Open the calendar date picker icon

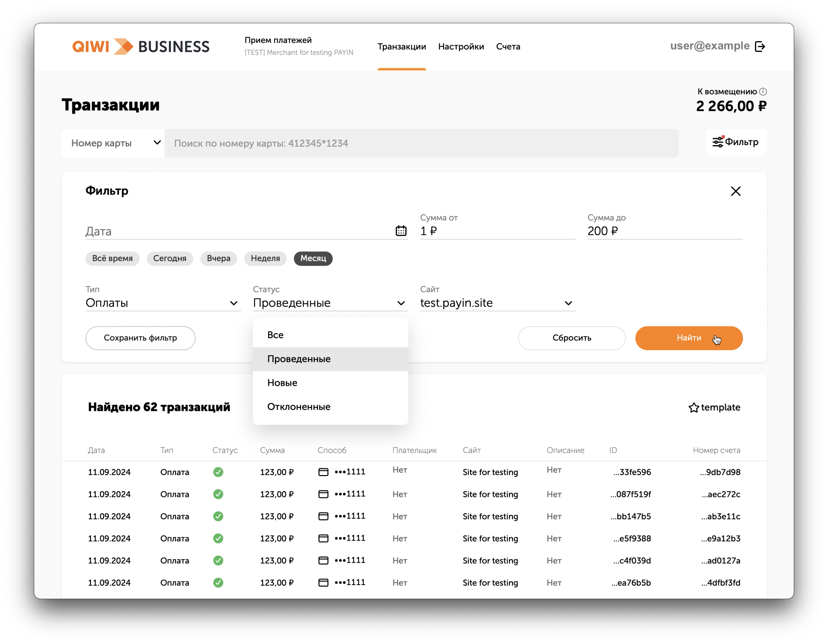401,231
